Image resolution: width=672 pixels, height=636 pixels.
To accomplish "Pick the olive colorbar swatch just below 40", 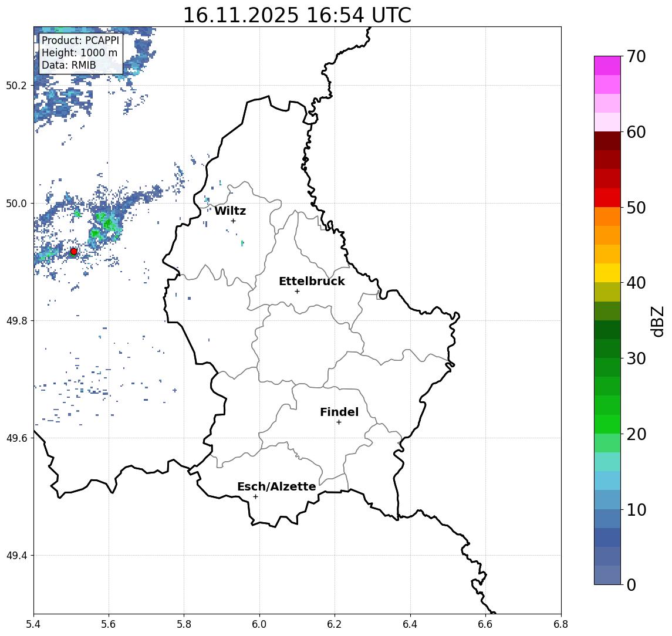I will pyautogui.click(x=607, y=292).
